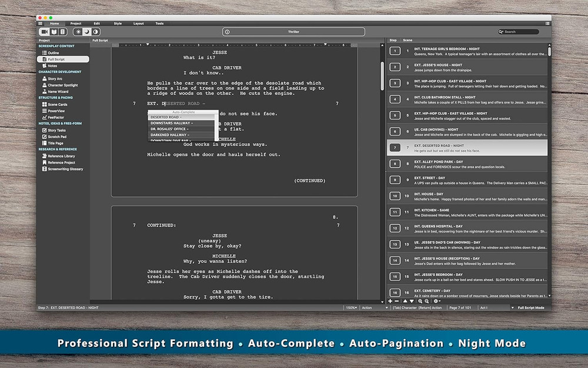Screen dimensions: 588x368
Task: Open the settings gear in the scene panel
Action: pyautogui.click(x=436, y=300)
